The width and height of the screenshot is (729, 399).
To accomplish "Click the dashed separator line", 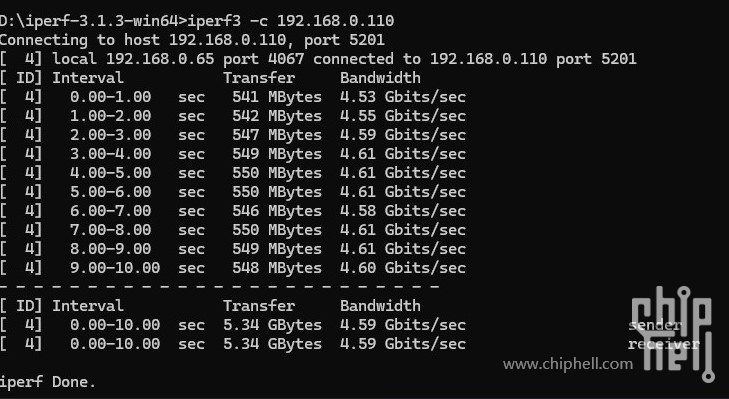I will click(219, 286).
